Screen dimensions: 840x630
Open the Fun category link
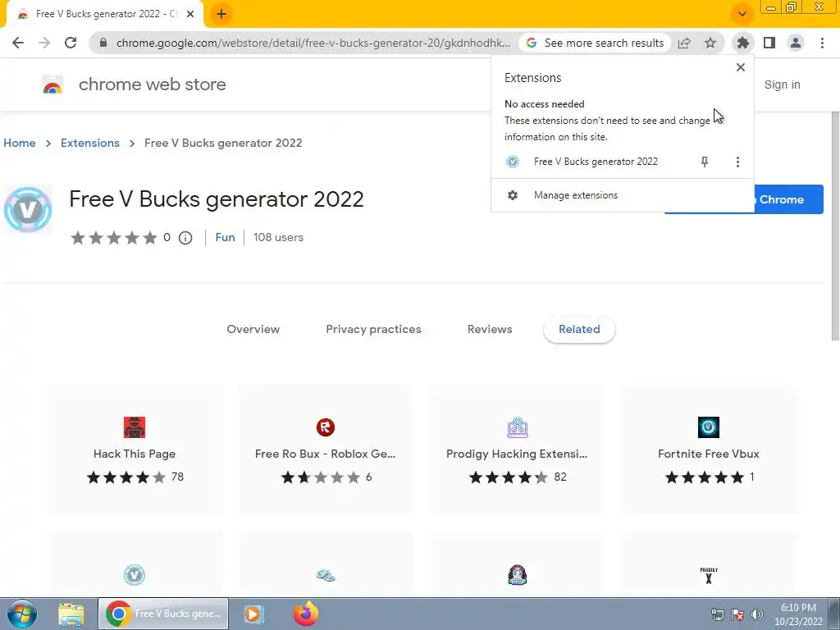tap(225, 237)
